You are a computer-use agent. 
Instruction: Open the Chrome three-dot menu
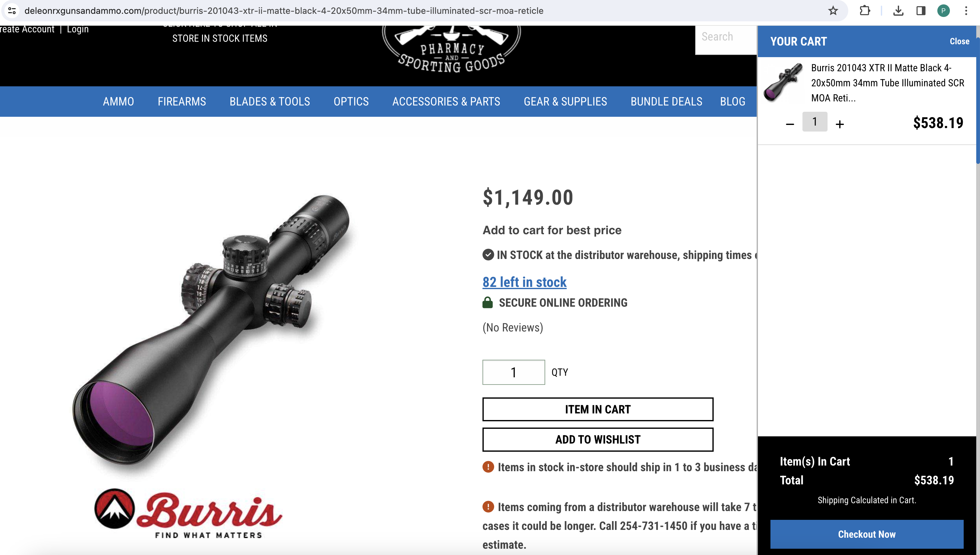[966, 11]
